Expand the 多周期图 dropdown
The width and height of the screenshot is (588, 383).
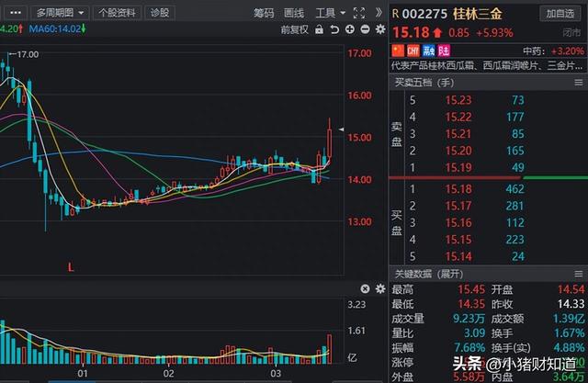[60, 13]
